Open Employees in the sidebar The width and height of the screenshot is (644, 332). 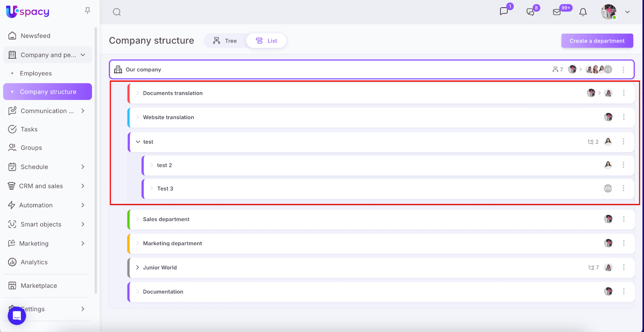36,73
